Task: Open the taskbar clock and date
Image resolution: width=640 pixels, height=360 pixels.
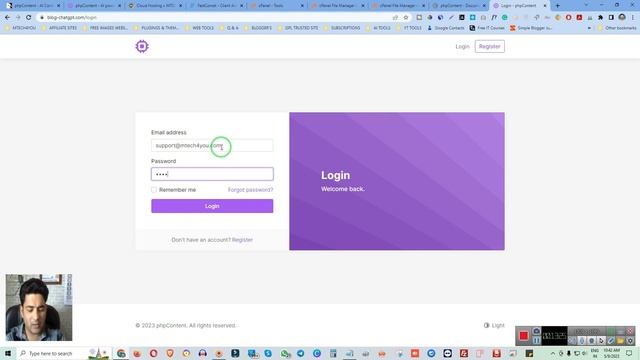Action: 611,353
